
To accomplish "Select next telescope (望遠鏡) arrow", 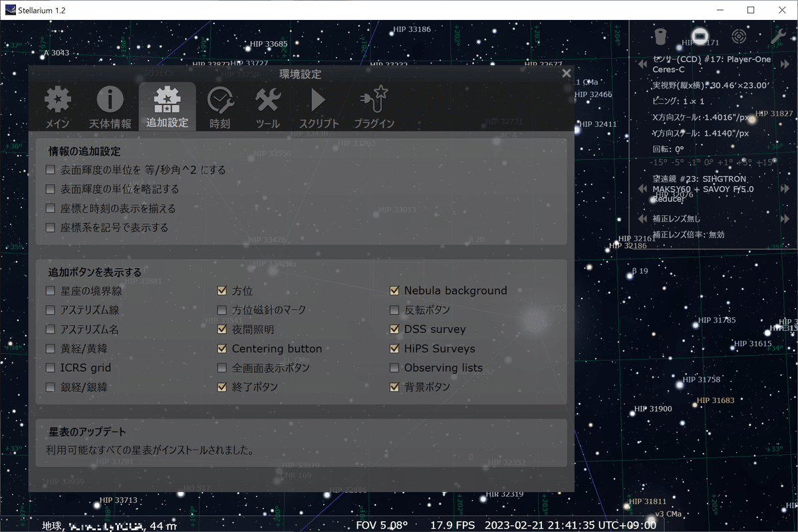I will [783, 189].
